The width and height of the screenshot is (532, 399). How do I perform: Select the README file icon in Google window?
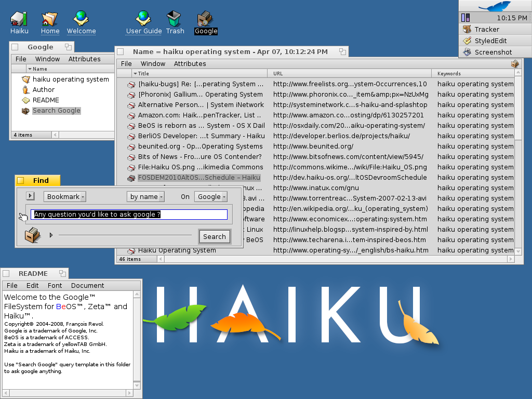point(26,100)
